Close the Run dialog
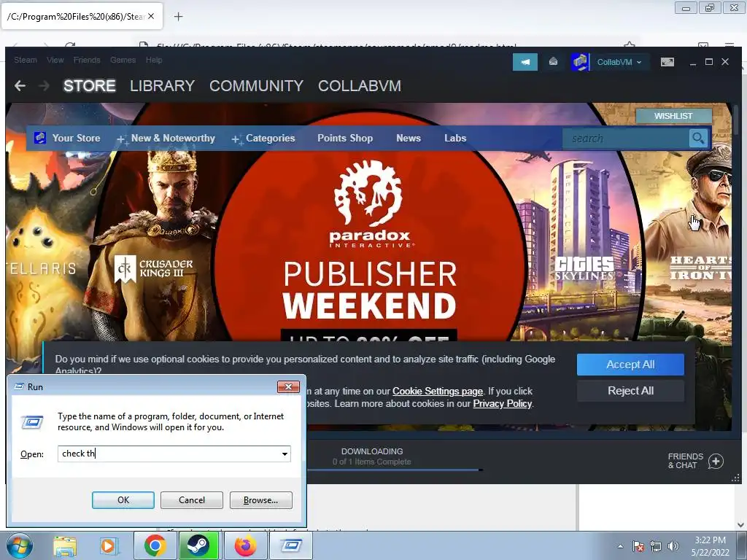Screen dimensions: 747x560 pyautogui.click(x=288, y=386)
